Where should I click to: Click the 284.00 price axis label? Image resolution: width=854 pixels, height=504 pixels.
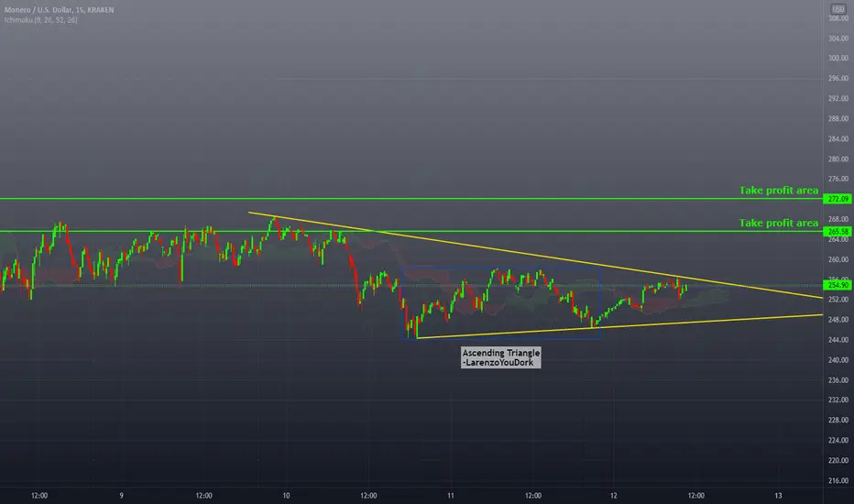(838, 139)
